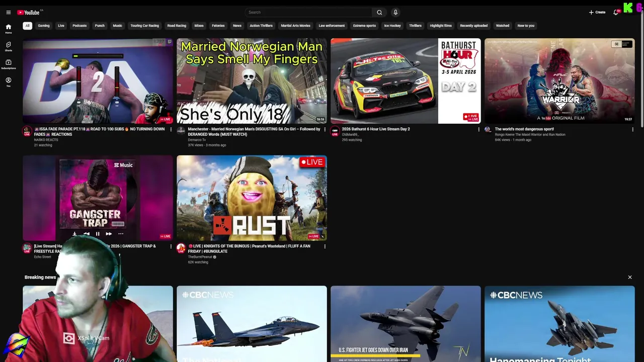The height and width of the screenshot is (362, 644).
Task: Select the Ice Hockey chip
Action: 392,26
